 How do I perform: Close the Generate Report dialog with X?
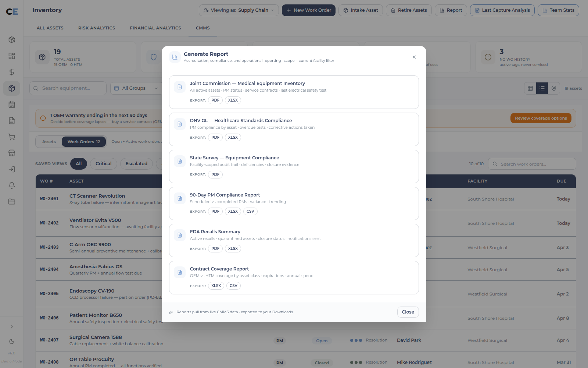pyautogui.click(x=414, y=57)
